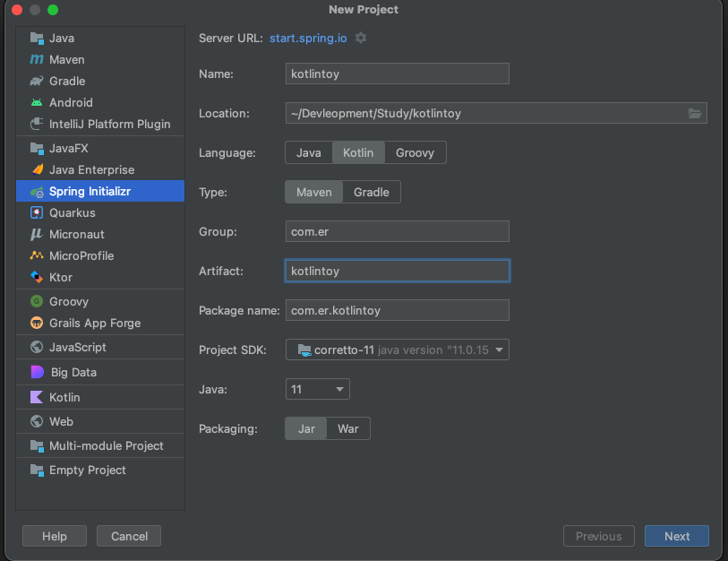Click the Web globe icon

[x=37, y=421]
